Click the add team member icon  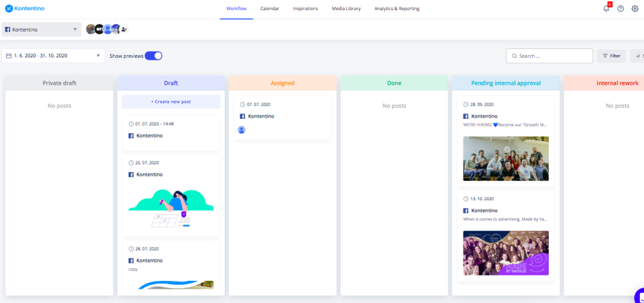point(124,29)
